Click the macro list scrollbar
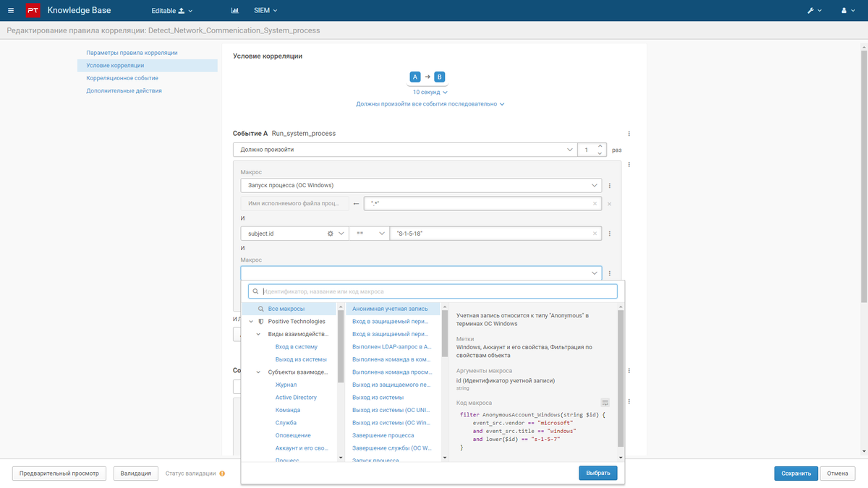Image resolution: width=868 pixels, height=488 pixels. 444,330
